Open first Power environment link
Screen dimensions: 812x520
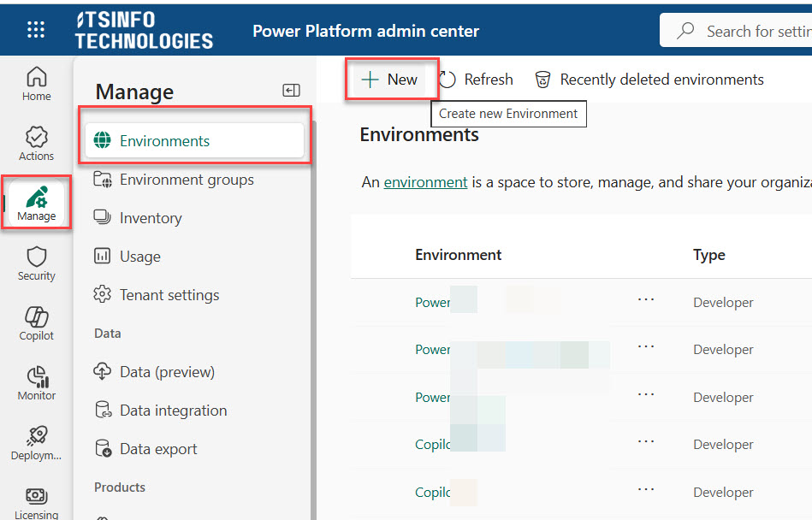pos(432,302)
